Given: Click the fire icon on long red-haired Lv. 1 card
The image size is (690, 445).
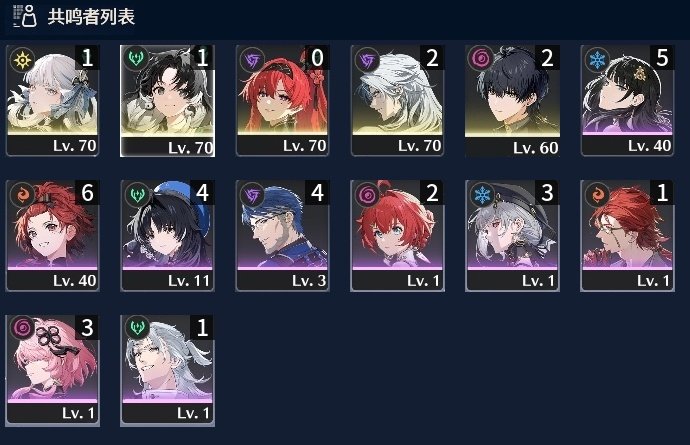Looking at the screenshot, I should [597, 195].
